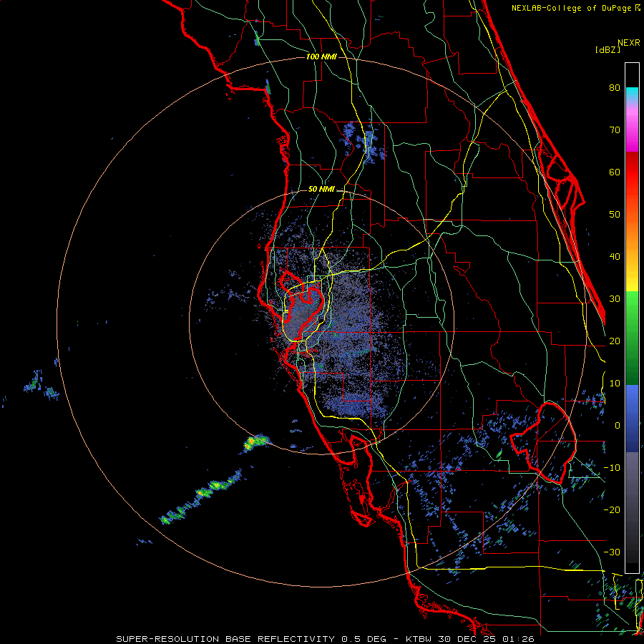The image size is (644, 644).
Task: Click the blue band of the dBZ color bar
Action: point(632,419)
